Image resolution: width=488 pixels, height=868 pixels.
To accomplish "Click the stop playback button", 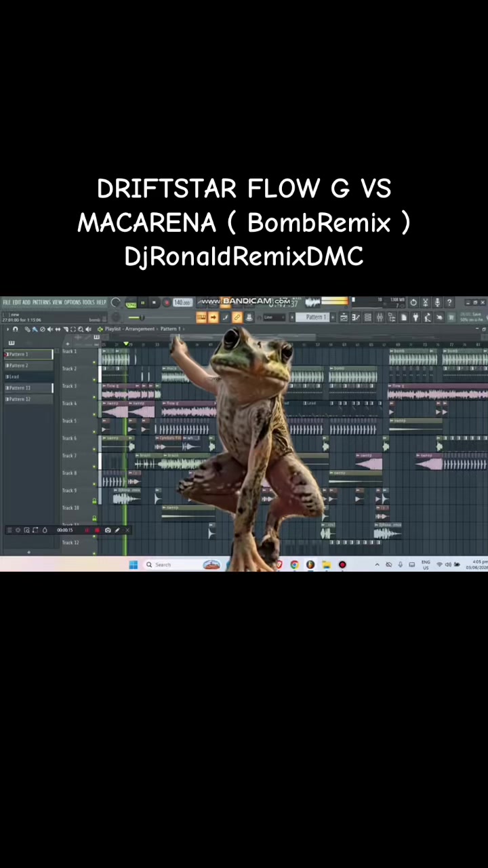I will (x=154, y=302).
